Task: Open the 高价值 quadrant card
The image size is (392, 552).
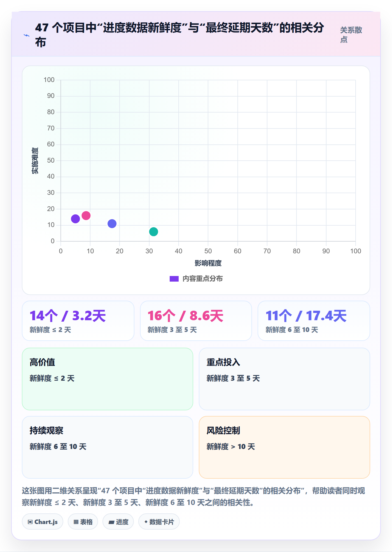Action: [108, 379]
